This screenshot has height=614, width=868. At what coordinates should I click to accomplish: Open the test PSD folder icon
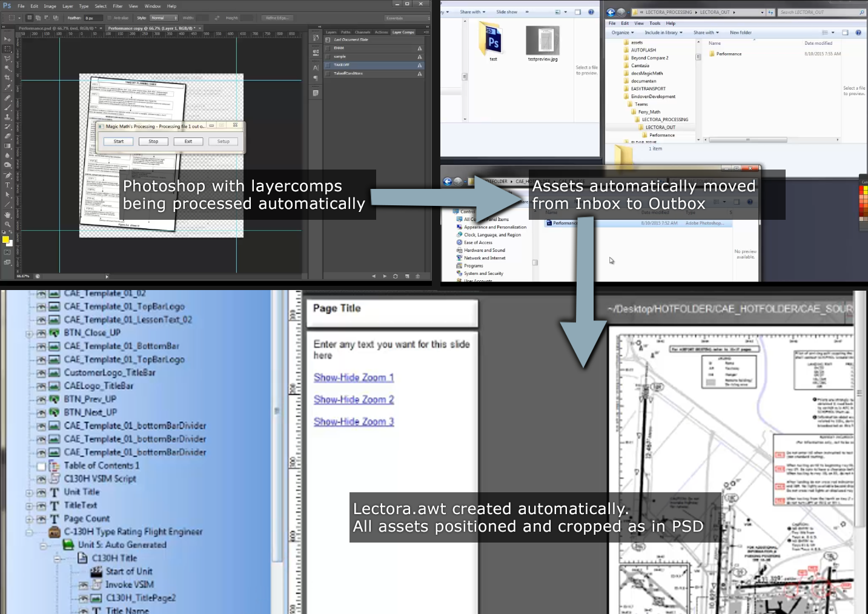pyautogui.click(x=492, y=39)
